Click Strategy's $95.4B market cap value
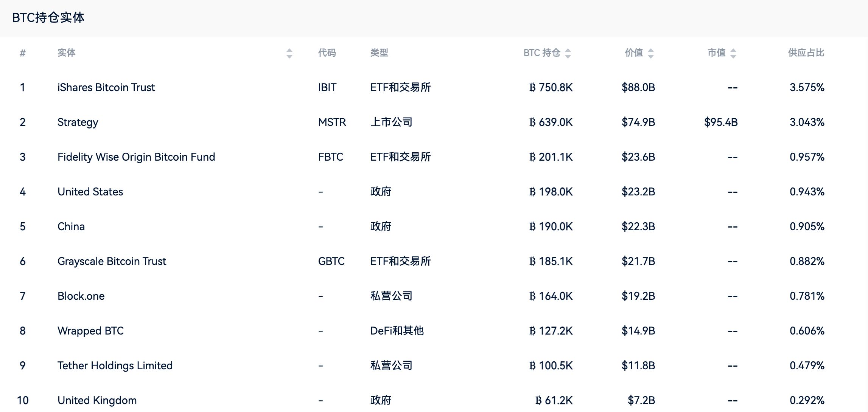 click(721, 122)
